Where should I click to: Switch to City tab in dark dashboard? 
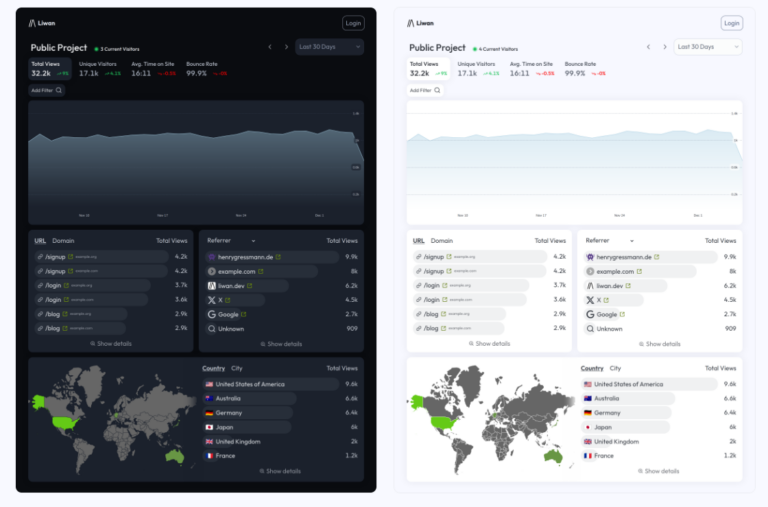(237, 368)
